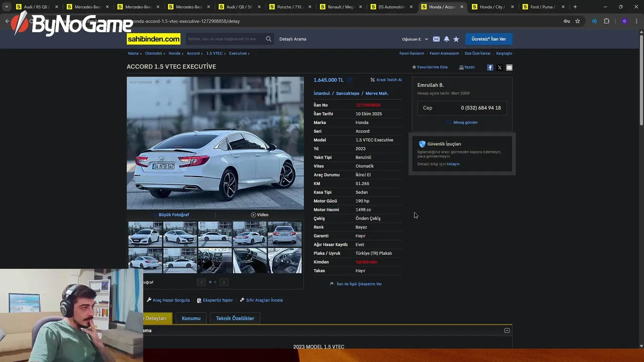Play the listing Video
644x362 pixels.
click(260, 215)
